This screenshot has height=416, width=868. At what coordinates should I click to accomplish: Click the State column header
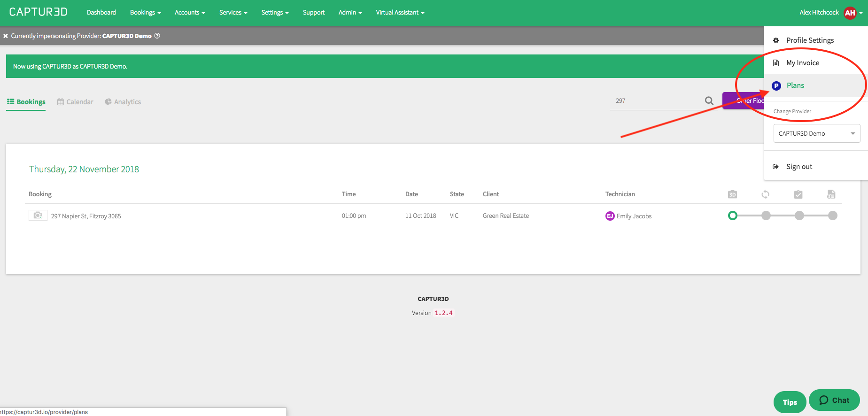457,194
